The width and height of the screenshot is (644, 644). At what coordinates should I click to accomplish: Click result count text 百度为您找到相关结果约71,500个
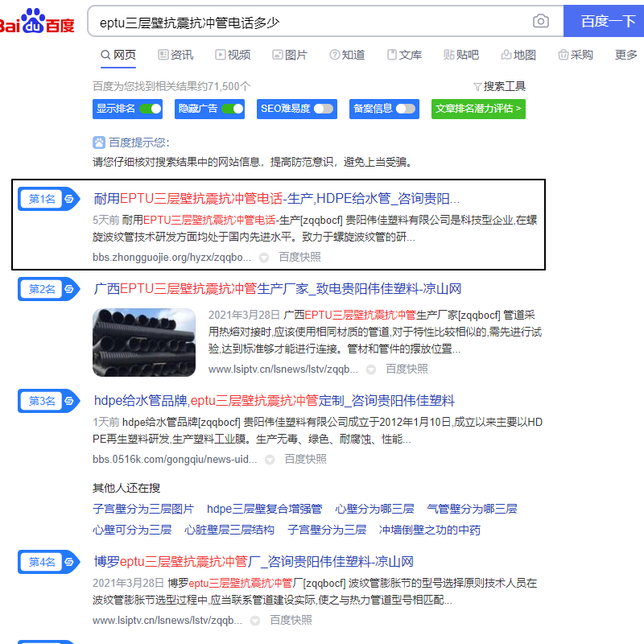pyautogui.click(x=171, y=86)
